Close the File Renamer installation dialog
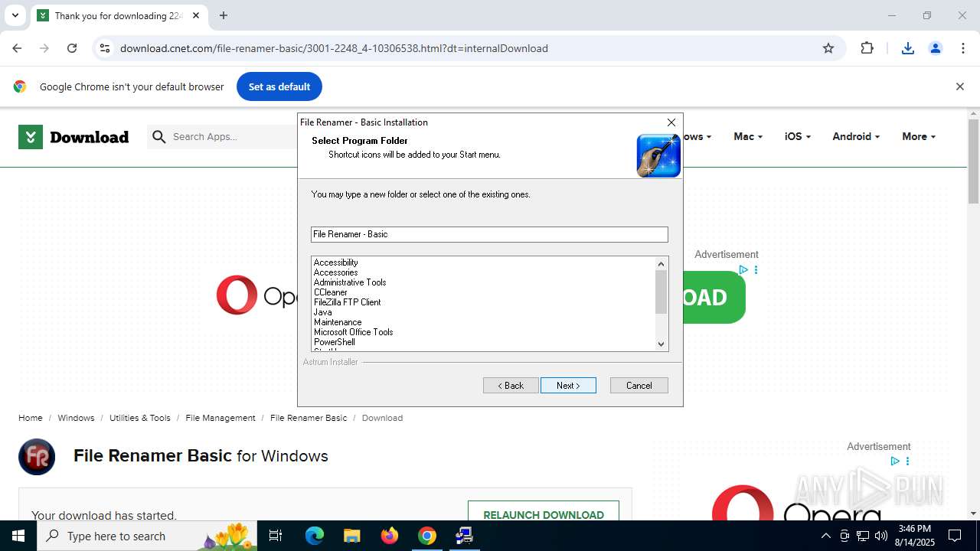 click(x=671, y=122)
